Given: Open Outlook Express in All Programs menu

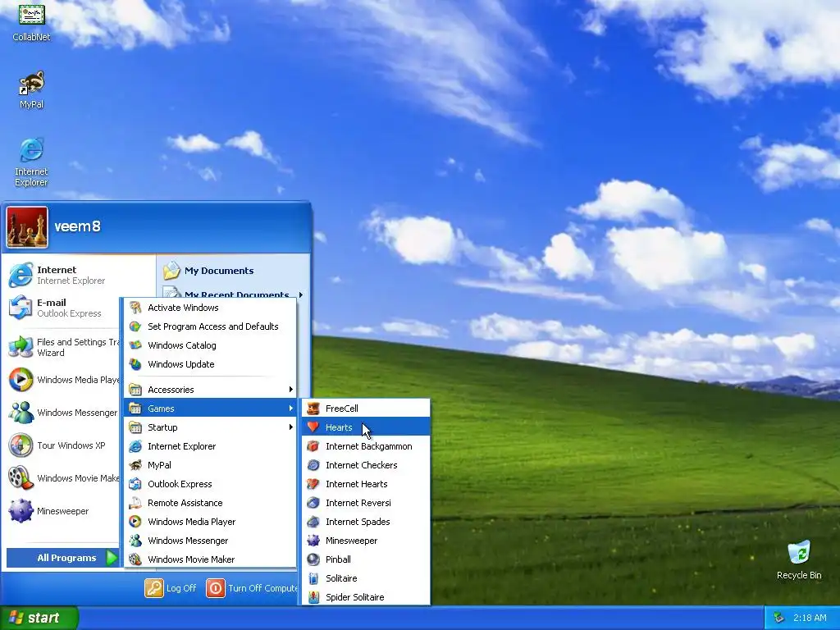Looking at the screenshot, I should (210, 484).
